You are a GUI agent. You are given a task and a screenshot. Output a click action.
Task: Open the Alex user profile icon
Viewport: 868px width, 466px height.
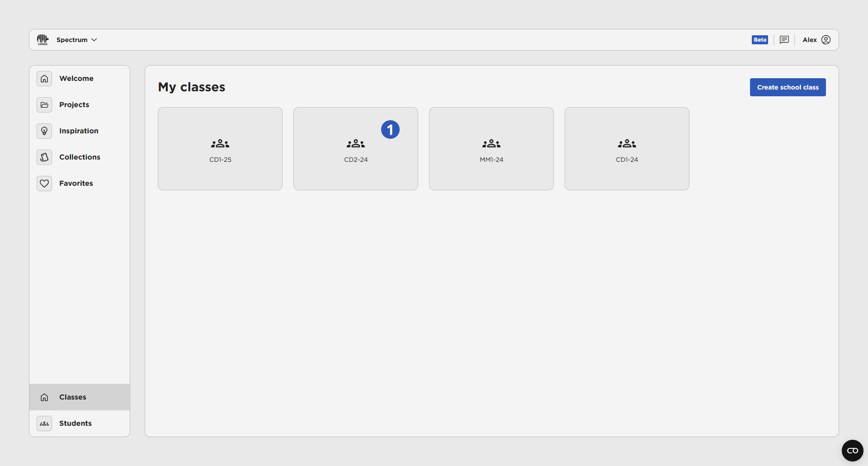click(826, 40)
